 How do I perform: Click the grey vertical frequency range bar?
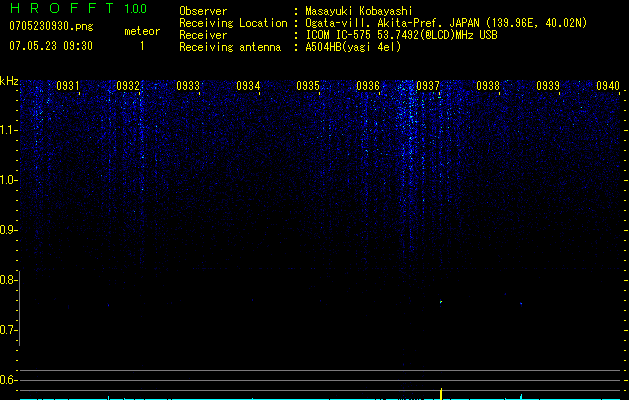pos(19,308)
